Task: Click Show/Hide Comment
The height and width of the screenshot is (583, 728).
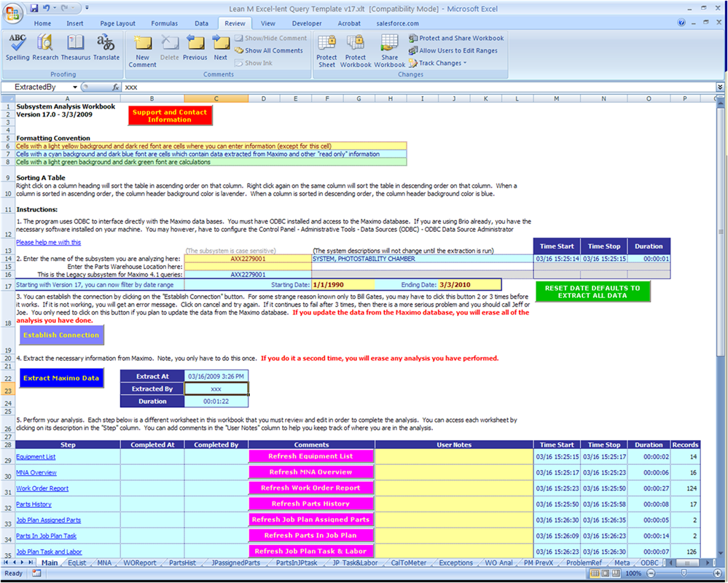Action: [270, 38]
